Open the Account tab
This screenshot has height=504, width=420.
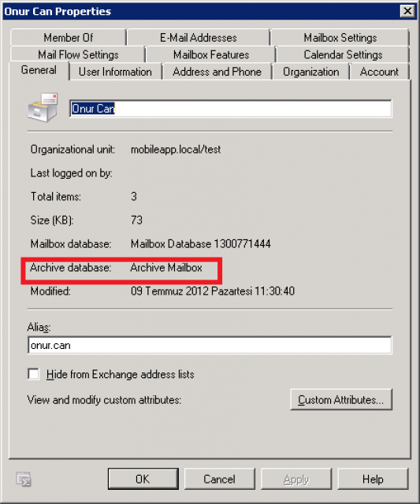pos(379,72)
